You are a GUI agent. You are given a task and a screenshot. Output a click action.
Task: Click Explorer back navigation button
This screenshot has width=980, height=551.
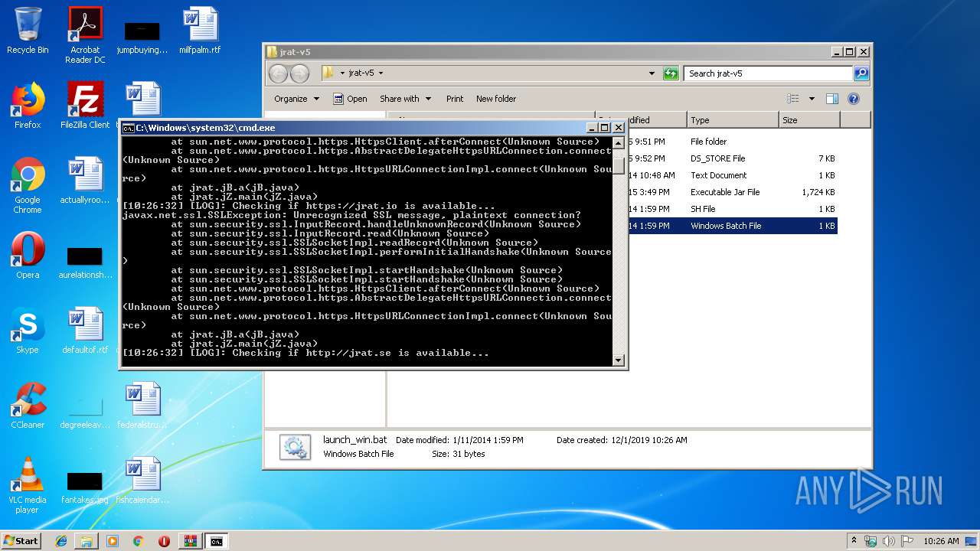point(278,73)
